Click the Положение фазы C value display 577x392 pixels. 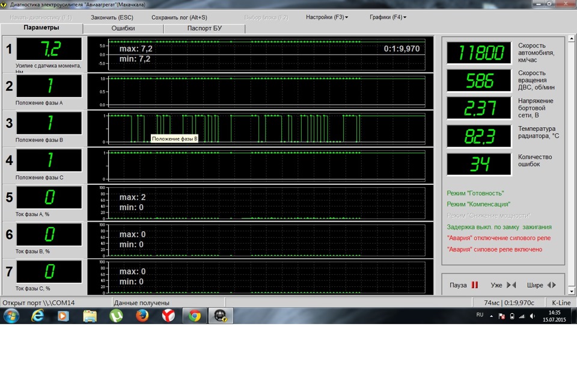pyautogui.click(x=49, y=160)
